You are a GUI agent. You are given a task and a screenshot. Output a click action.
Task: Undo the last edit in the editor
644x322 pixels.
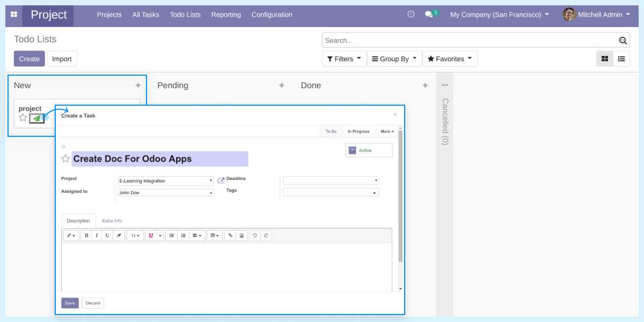tap(255, 235)
